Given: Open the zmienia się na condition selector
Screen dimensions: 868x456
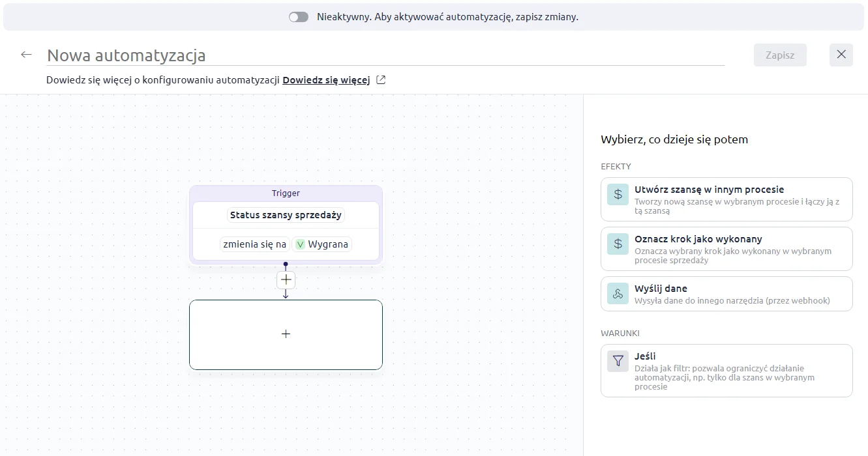Looking at the screenshot, I should click(254, 244).
